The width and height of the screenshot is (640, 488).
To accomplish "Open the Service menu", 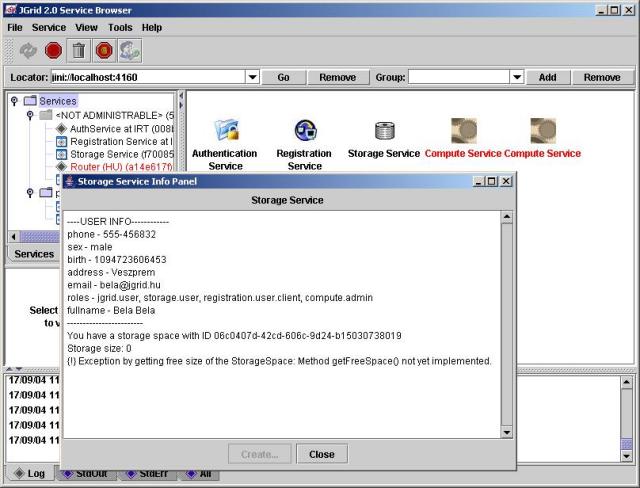I will (x=48, y=27).
